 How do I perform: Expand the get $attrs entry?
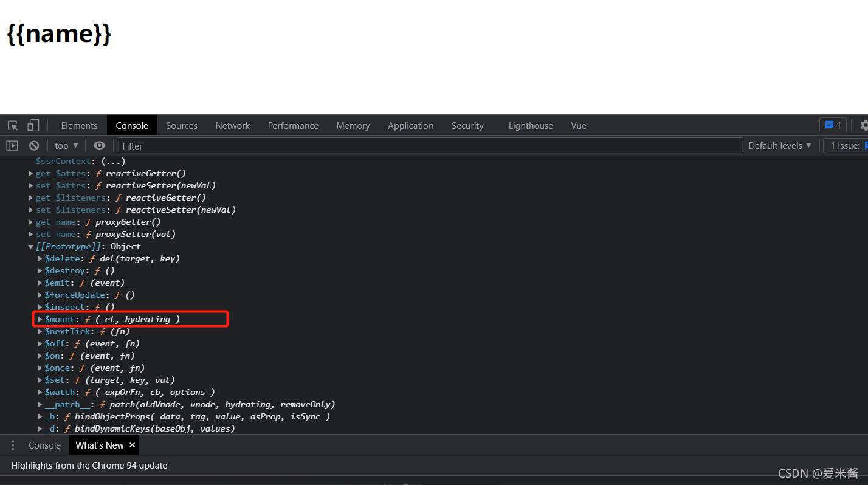click(31, 174)
